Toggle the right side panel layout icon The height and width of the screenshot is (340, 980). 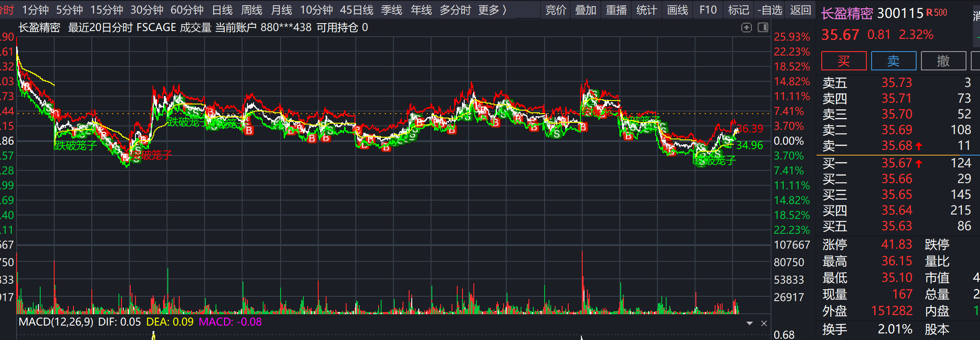[x=763, y=28]
